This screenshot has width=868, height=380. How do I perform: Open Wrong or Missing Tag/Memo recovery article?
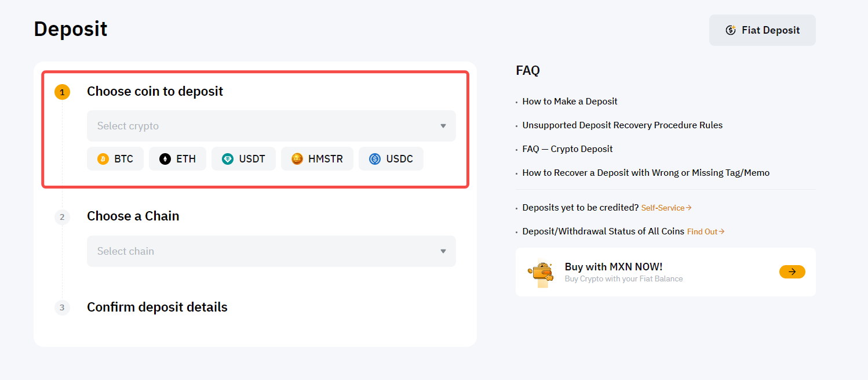click(645, 173)
